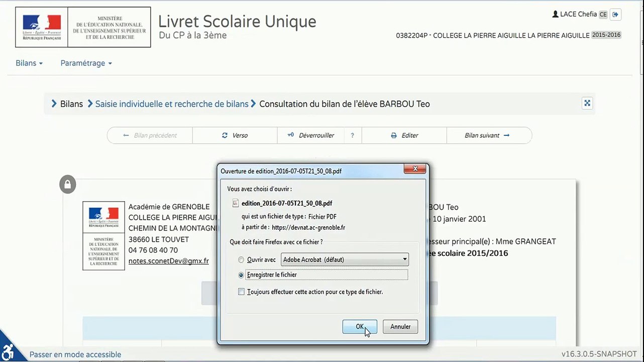Viewport: 644px width, 362px height.
Task: Open the Adobe Acrobat application dropdown
Action: click(x=345, y=260)
